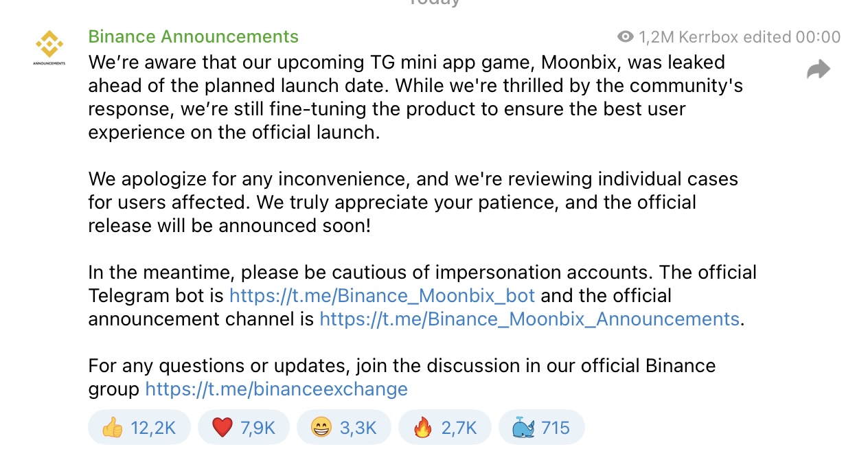
Task: Open the Binance Announcements channel name
Action: [x=193, y=36]
